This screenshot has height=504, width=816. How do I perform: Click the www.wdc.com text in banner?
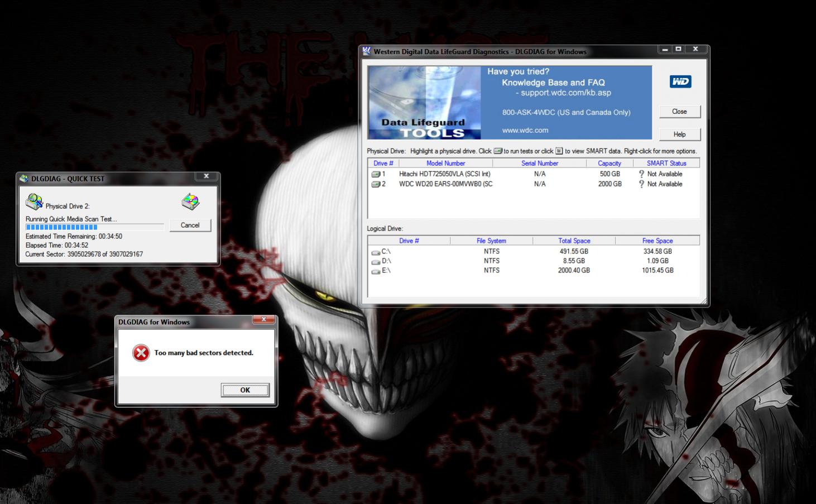click(525, 131)
